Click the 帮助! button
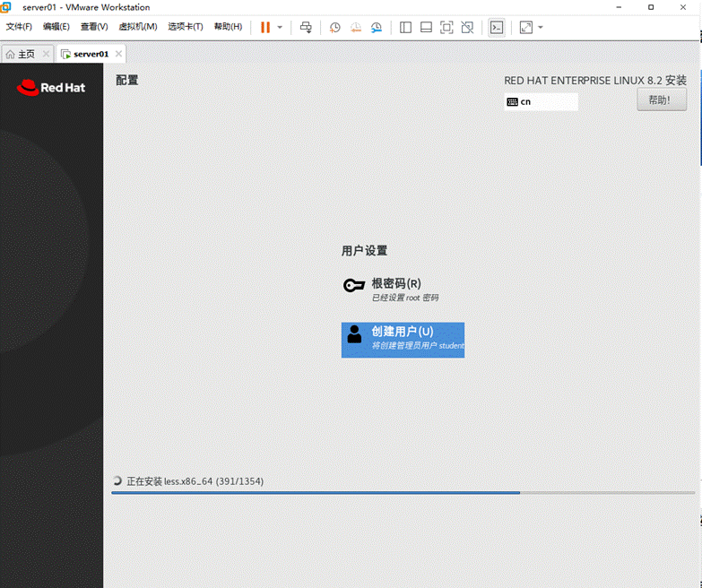The height and width of the screenshot is (588, 702). [662, 99]
